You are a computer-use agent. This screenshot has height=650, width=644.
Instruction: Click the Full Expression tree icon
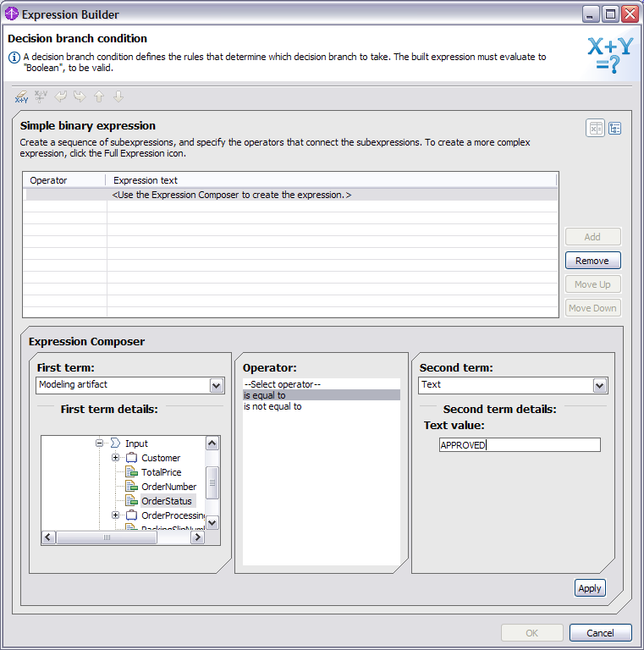click(x=615, y=128)
